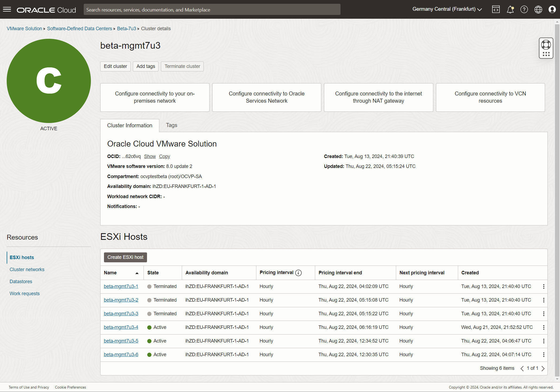Switch to the Tags tab
560x392 pixels.
coord(171,125)
